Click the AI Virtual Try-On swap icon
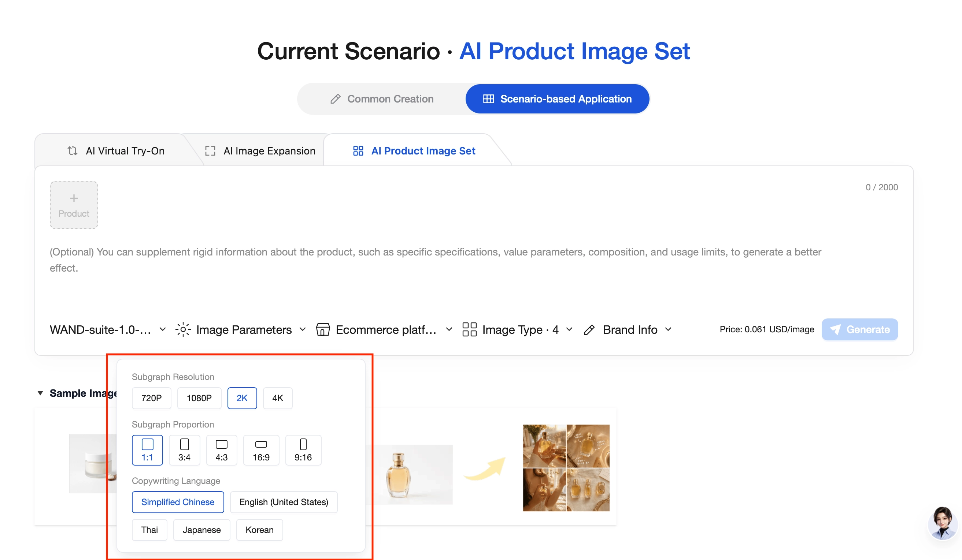 [x=73, y=151]
